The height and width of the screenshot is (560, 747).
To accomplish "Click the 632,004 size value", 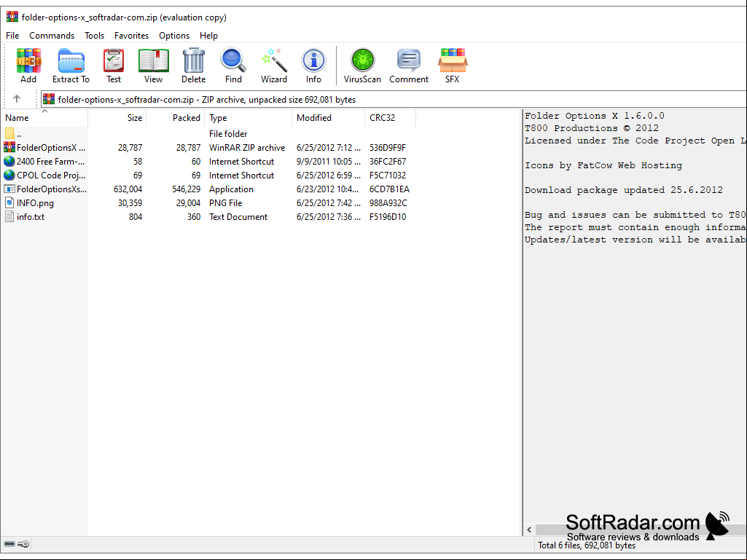I will point(128,189).
